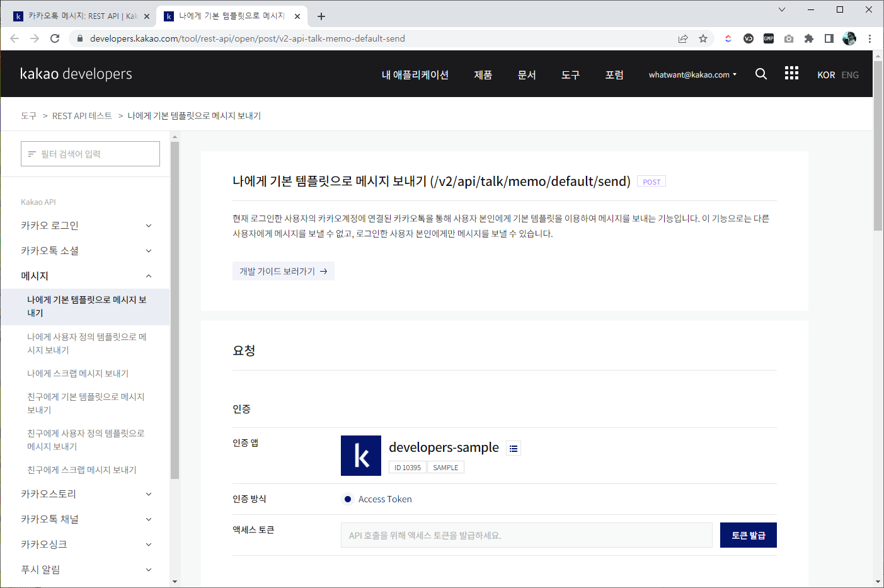Open the grid apps menu in header
Screen dimensions: 884x588
pyautogui.click(x=791, y=73)
